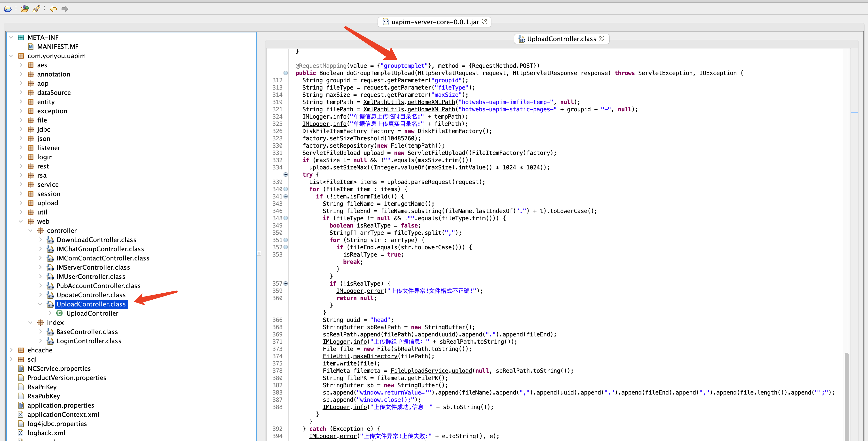Click the green UploadController class icon

pos(59,313)
